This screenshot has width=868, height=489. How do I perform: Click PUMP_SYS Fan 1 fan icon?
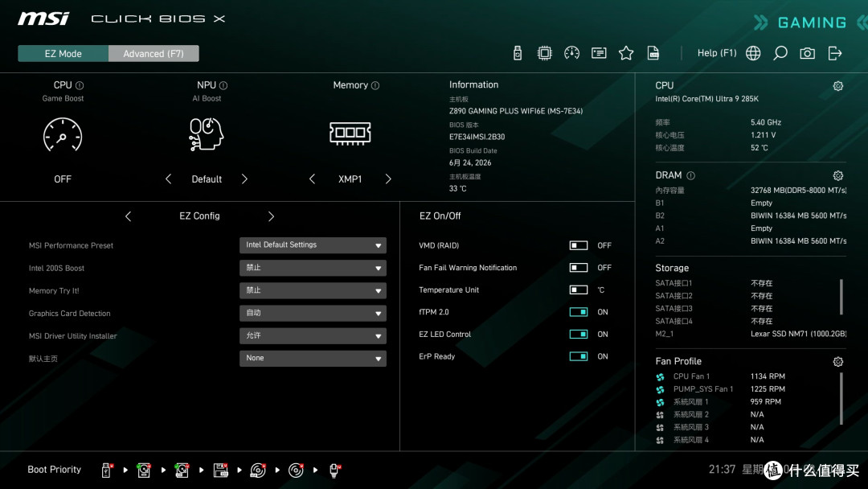point(660,389)
